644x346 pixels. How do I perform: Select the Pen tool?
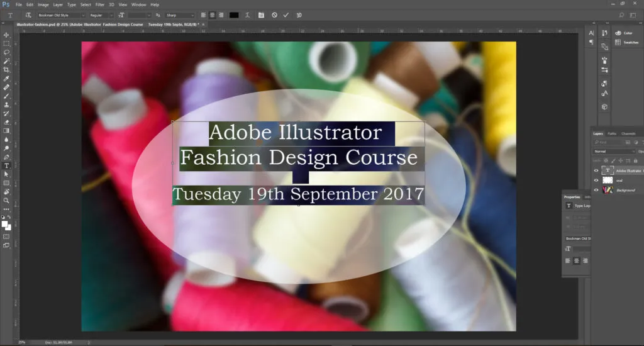click(6, 157)
